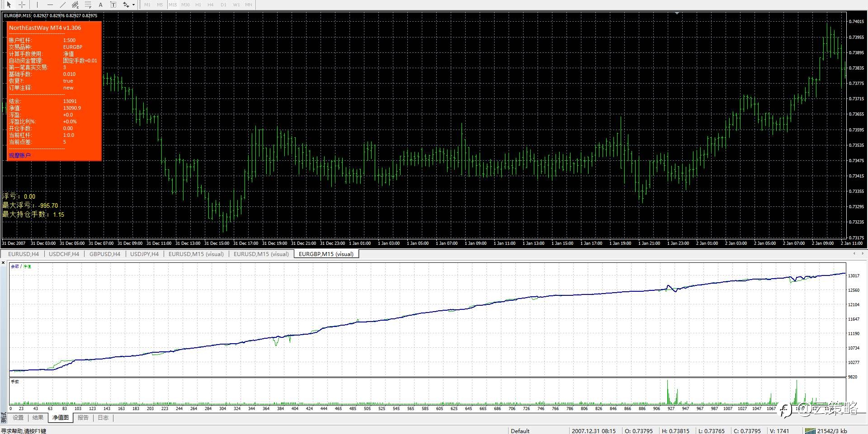Click the 余额 / 净值 graph legend
868x434 pixels.
[x=21, y=266]
